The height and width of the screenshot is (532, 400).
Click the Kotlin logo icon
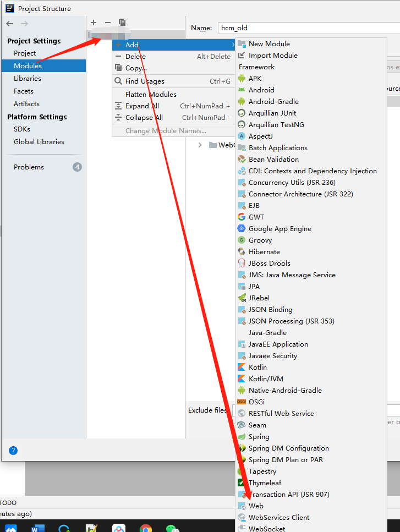242,367
